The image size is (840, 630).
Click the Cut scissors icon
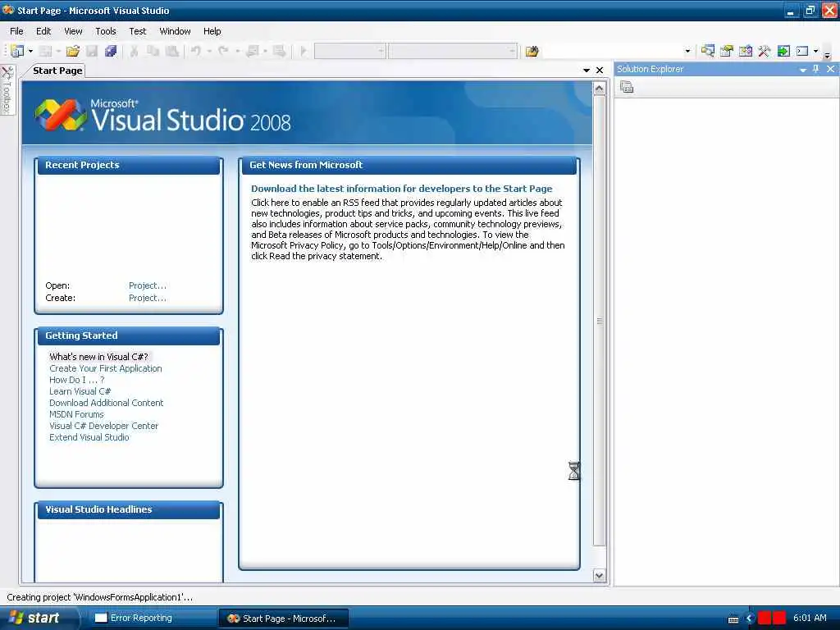click(134, 52)
